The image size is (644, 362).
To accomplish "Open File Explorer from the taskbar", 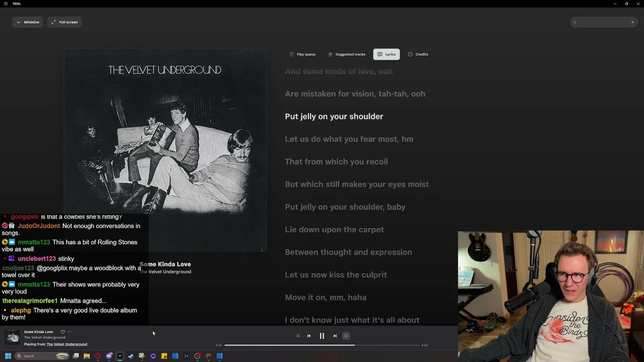I will click(x=87, y=356).
